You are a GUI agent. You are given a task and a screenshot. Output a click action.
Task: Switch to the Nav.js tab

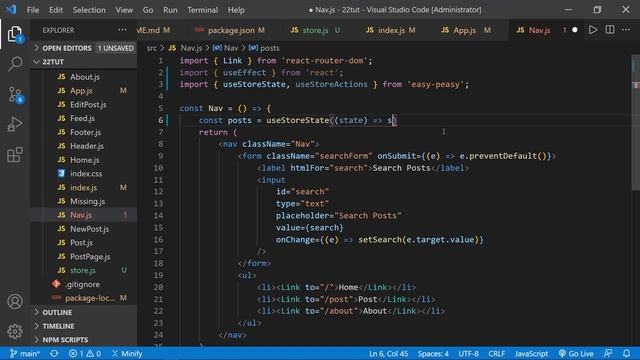coord(539,30)
